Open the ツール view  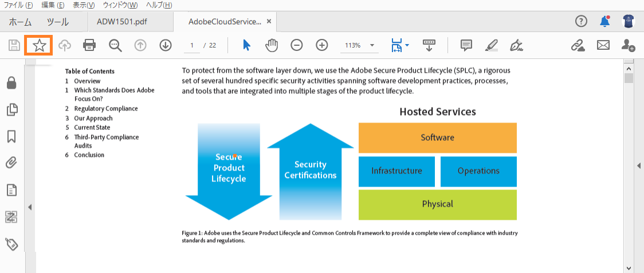[x=57, y=22]
